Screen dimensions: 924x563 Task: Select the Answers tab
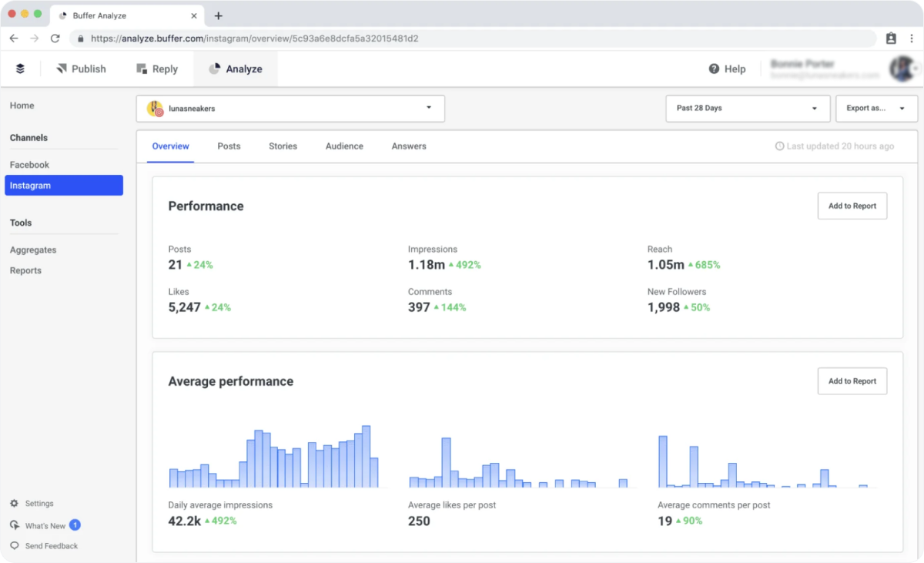click(x=409, y=146)
